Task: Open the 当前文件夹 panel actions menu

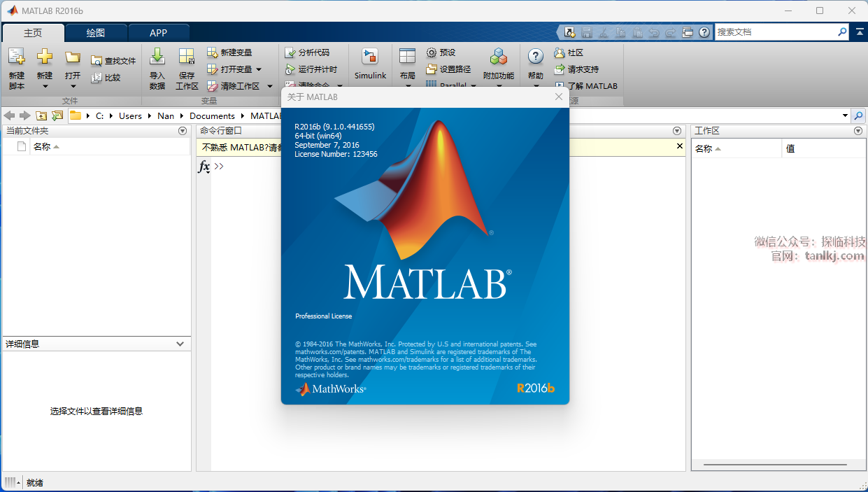Action: coord(183,131)
